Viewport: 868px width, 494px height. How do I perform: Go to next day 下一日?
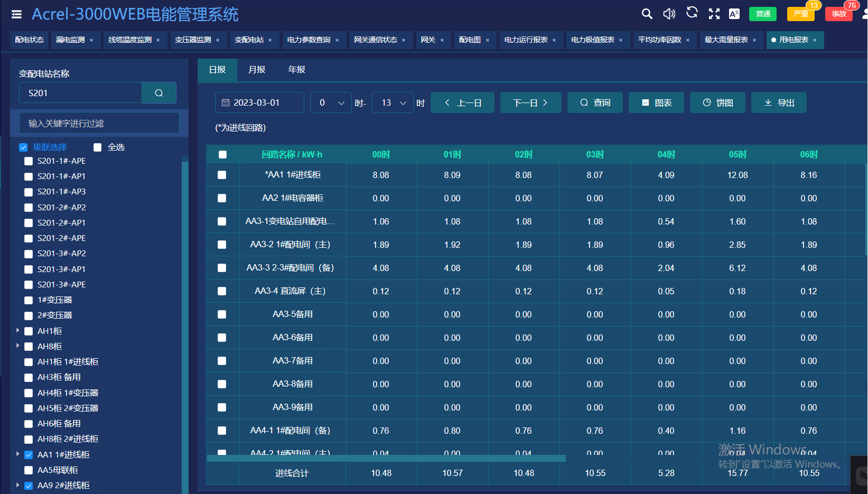click(530, 102)
